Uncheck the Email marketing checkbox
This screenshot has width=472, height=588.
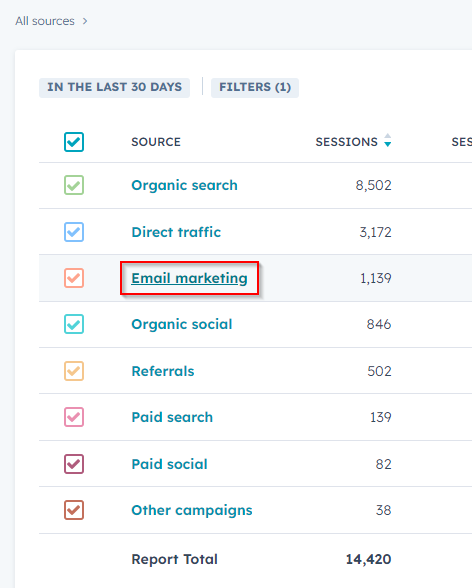pyautogui.click(x=74, y=278)
